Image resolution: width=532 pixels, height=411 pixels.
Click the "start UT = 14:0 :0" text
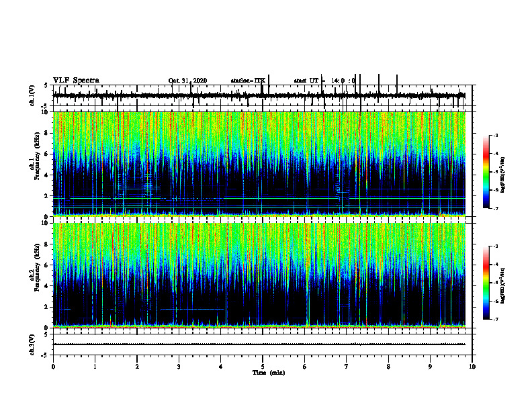point(324,81)
